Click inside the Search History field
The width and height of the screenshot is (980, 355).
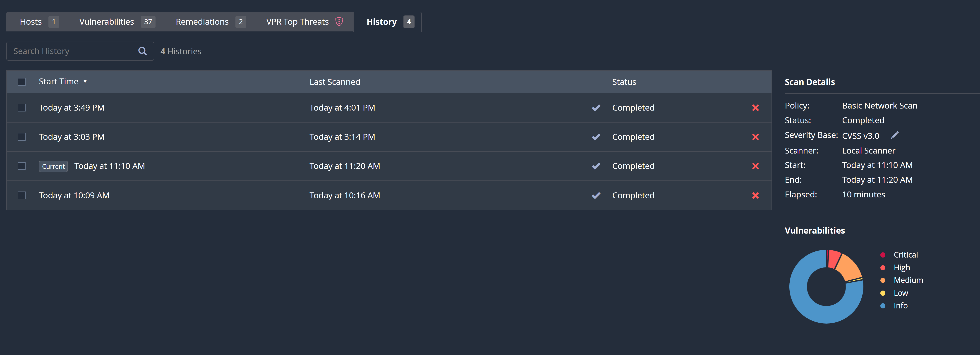[x=68, y=51]
